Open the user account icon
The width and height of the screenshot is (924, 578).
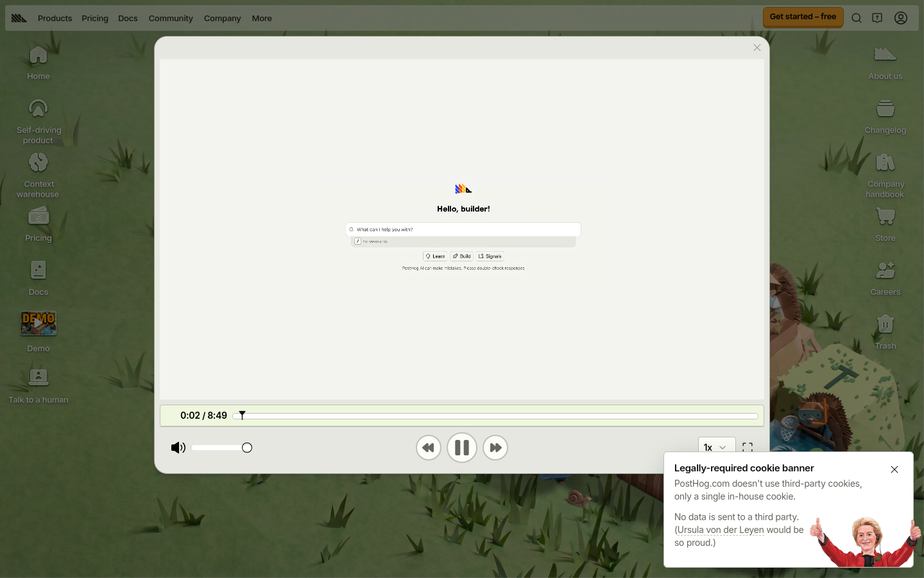click(901, 18)
